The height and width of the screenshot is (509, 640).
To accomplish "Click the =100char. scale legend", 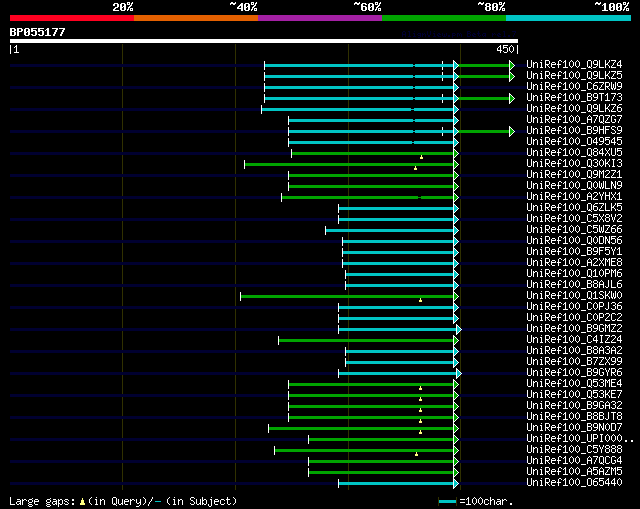I will [x=476, y=501].
